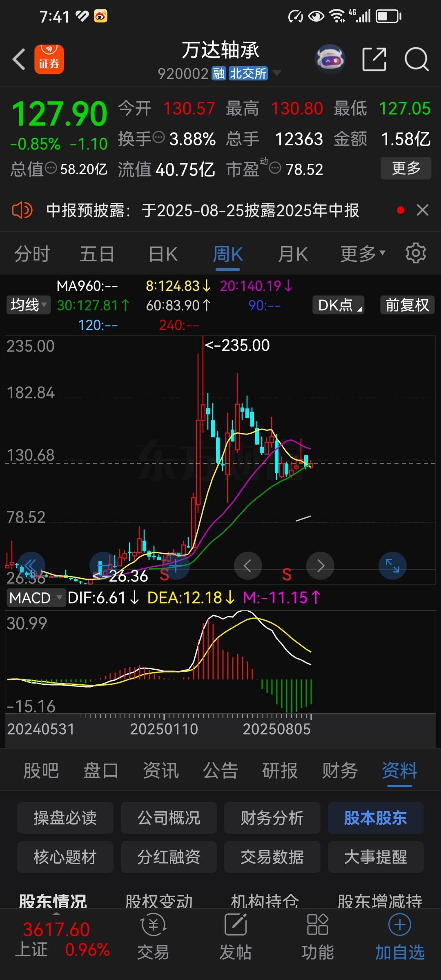
Task: Switch to the 月K chart tab
Action: (293, 254)
